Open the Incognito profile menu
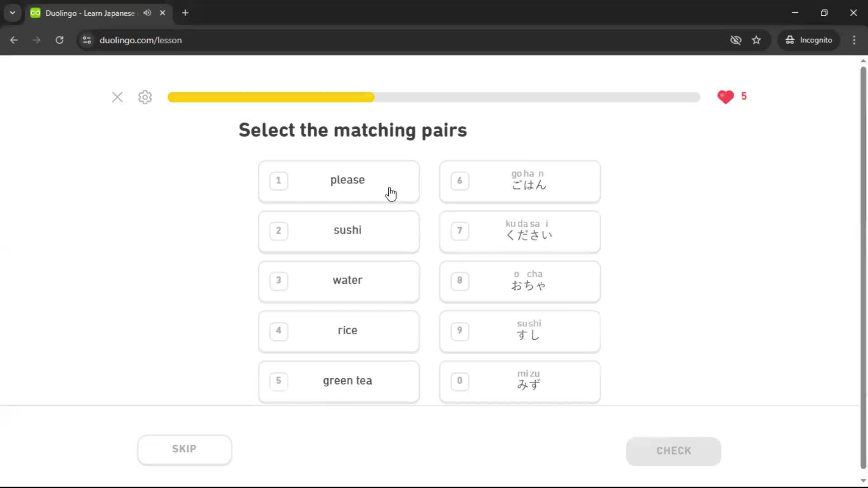This screenshot has width=868, height=488. pos(809,40)
